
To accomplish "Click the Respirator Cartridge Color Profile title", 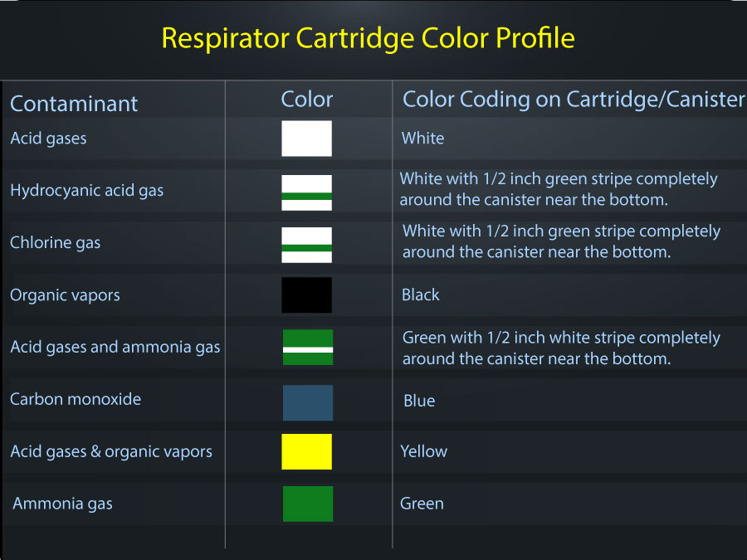I will 368,38.
